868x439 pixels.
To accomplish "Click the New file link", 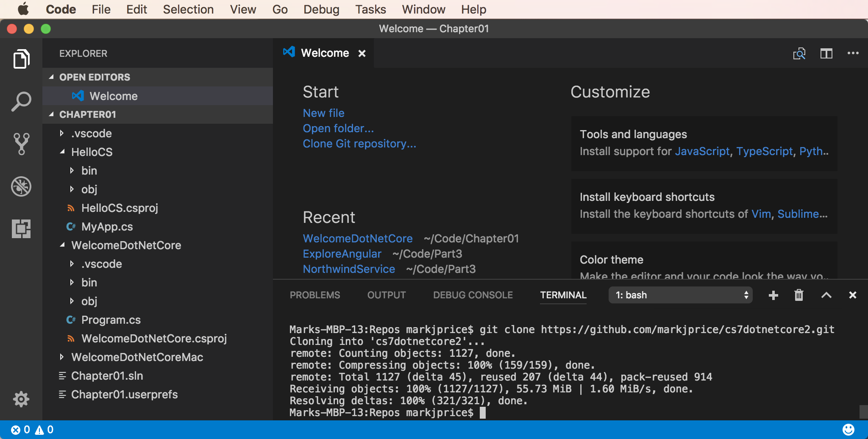I will click(x=323, y=113).
